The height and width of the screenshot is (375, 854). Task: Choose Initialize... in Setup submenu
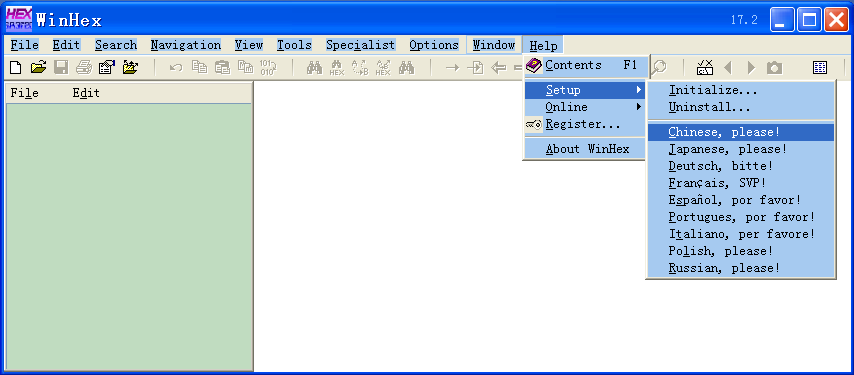pyautogui.click(x=741, y=90)
